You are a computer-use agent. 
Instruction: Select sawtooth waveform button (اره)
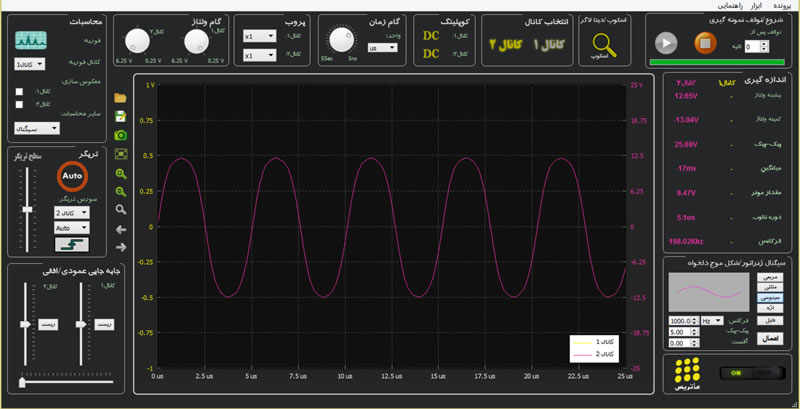[x=770, y=308]
